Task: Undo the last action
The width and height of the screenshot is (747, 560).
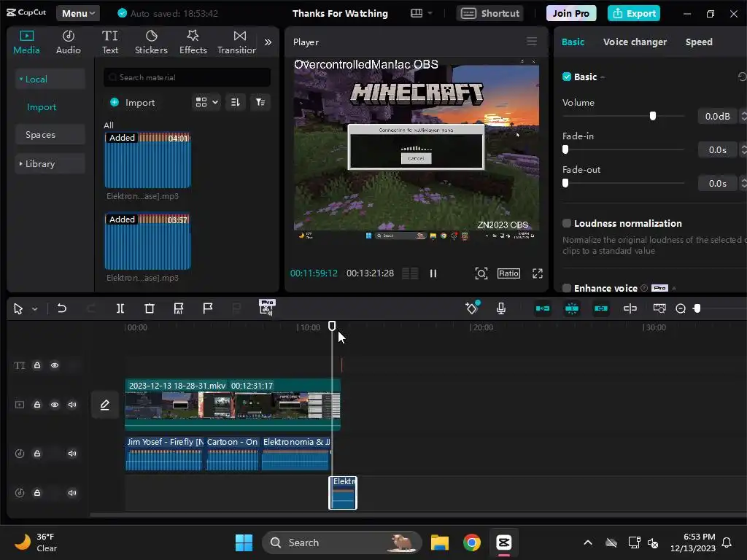Action: click(x=61, y=308)
